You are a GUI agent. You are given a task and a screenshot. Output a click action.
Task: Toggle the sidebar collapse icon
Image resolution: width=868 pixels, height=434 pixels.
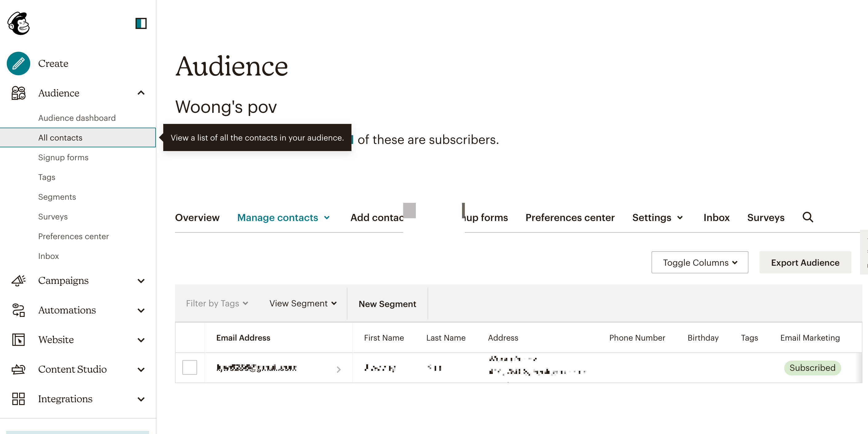[x=141, y=23]
